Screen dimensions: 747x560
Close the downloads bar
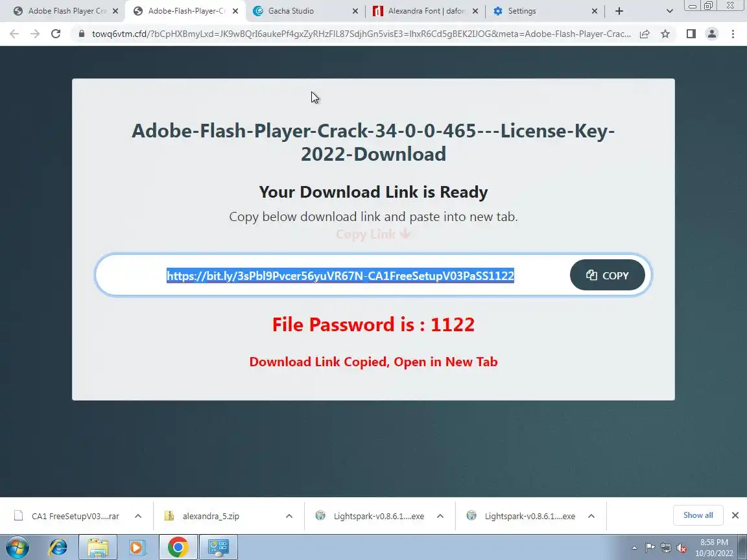coord(735,515)
